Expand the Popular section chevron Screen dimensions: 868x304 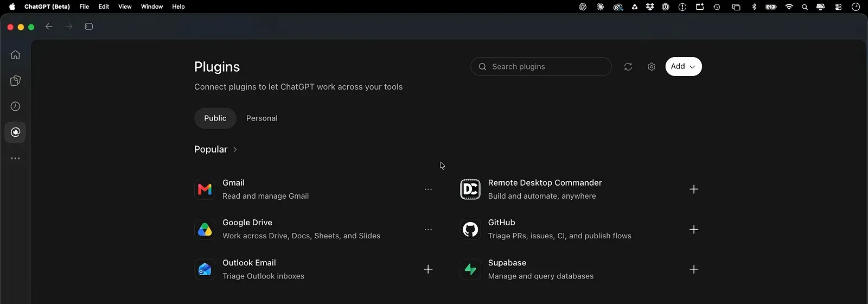click(x=235, y=150)
